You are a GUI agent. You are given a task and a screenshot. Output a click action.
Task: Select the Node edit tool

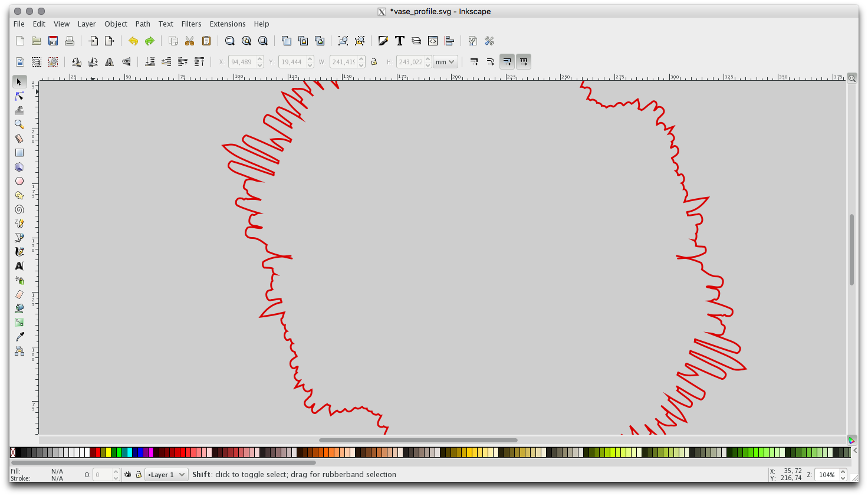[19, 96]
